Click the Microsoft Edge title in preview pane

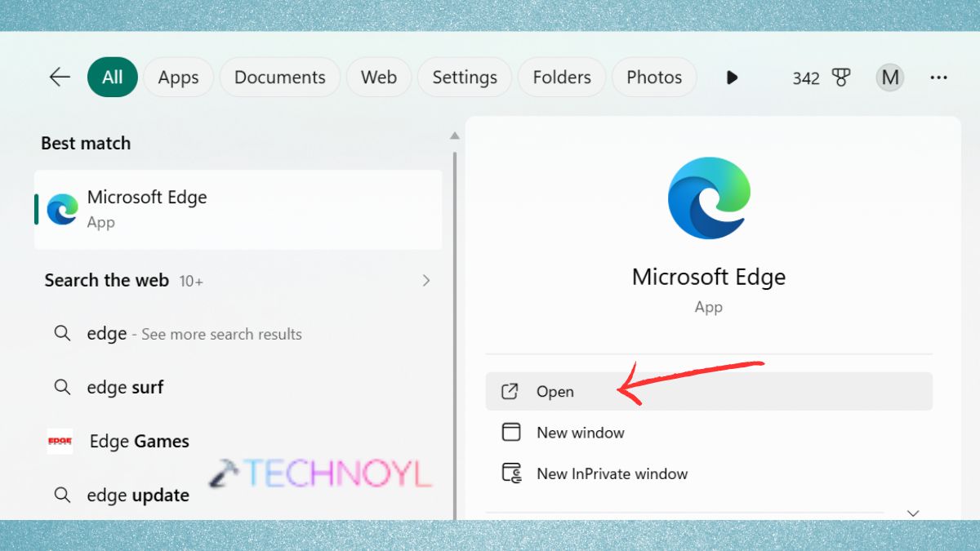709,277
